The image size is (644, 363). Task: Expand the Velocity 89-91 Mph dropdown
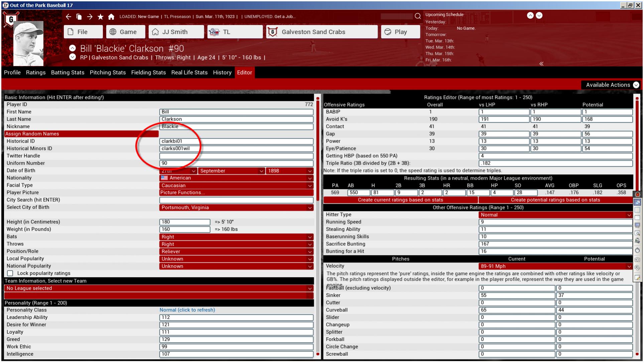click(555, 266)
